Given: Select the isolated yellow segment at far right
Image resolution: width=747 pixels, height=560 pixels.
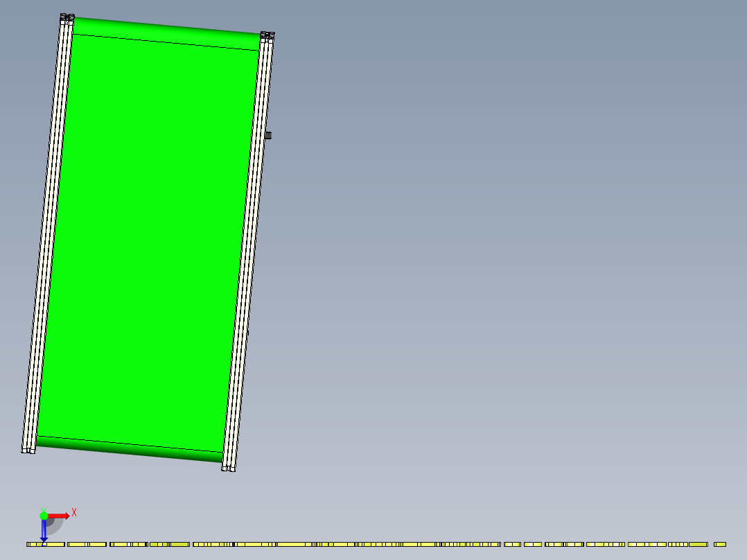Looking at the screenshot, I should [720, 544].
